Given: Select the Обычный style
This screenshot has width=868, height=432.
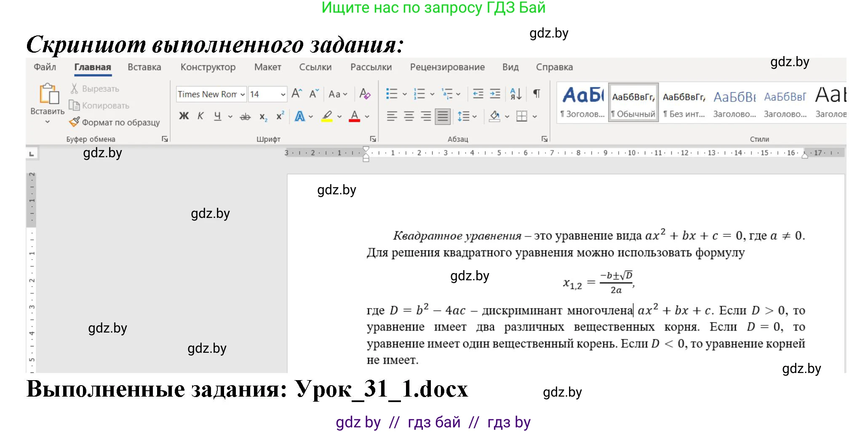Looking at the screenshot, I should (x=633, y=101).
